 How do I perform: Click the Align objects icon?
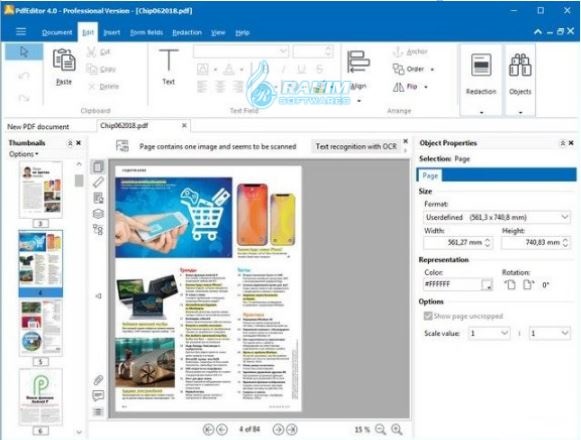pyautogui.click(x=358, y=62)
